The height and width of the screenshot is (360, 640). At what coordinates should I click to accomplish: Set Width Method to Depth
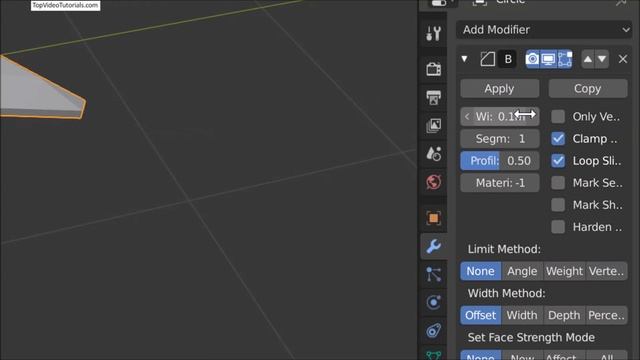pos(564,315)
